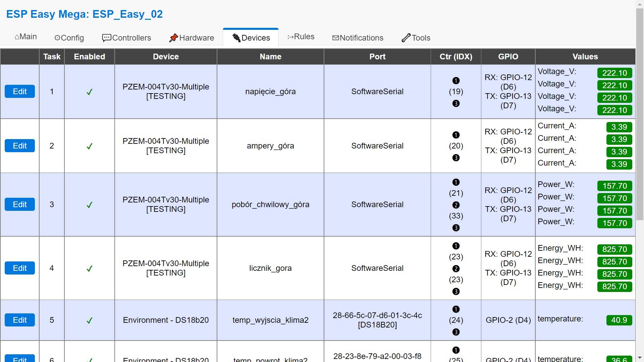Viewport: 644px width, 362px height.
Task: Click controller 2 icon above IDX (33)
Action: coord(456,205)
